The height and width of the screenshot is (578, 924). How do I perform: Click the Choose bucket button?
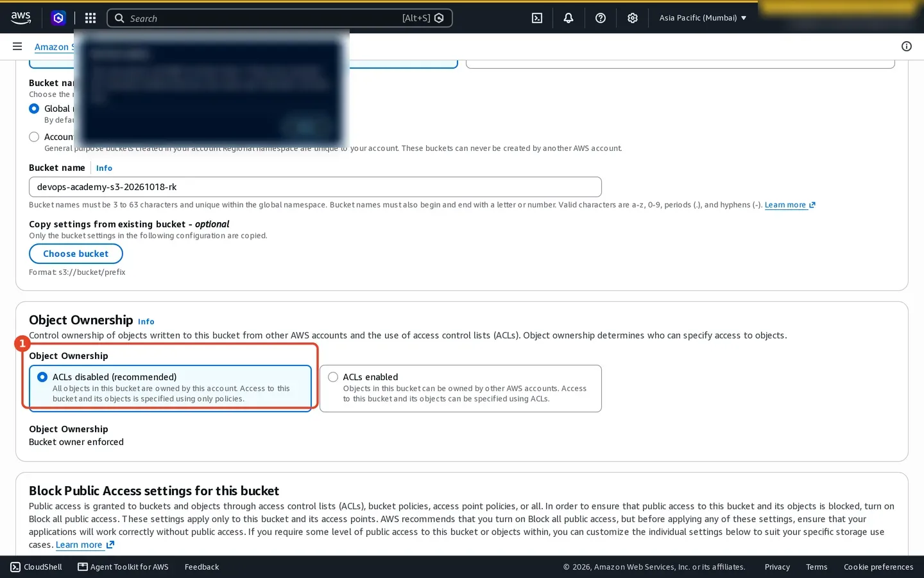tap(76, 254)
